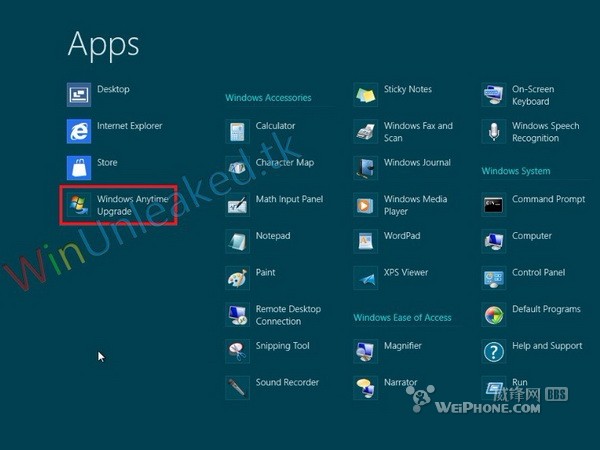Click the 'Help and Support' label
The image size is (600, 450).
[547, 346]
